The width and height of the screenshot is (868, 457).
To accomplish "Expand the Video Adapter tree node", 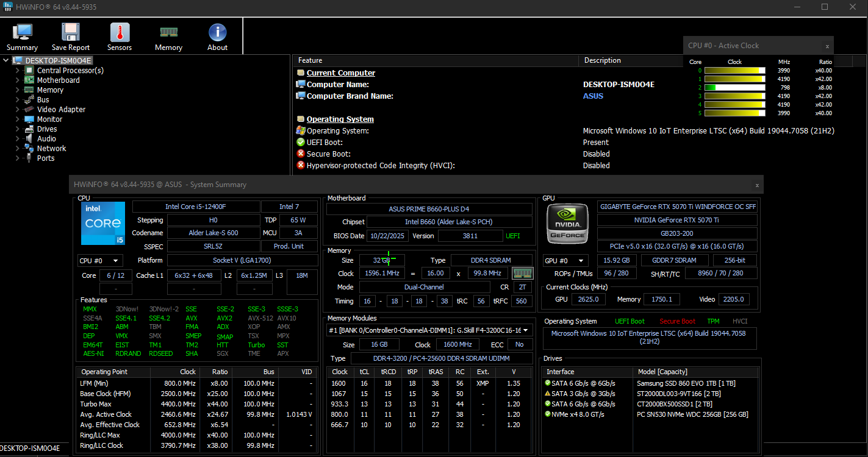I will pos(18,110).
